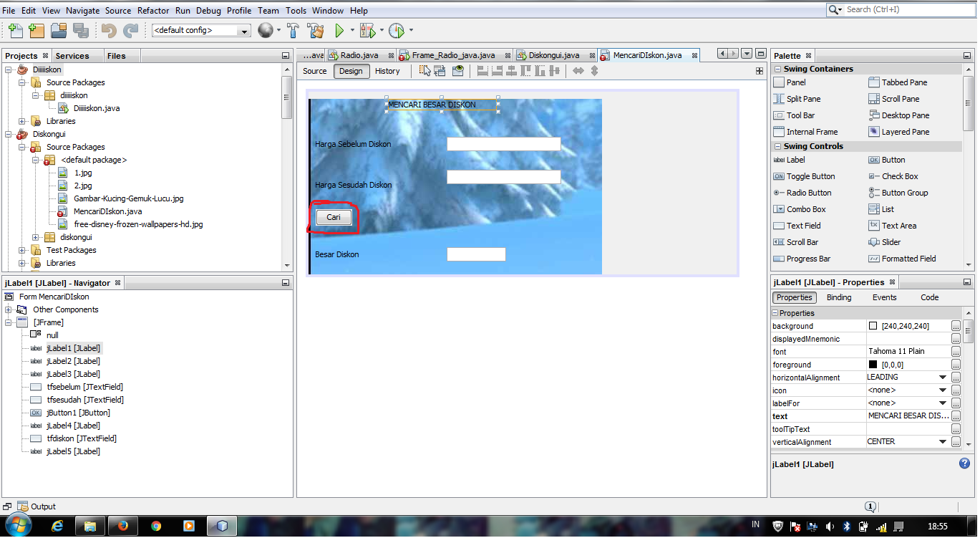Click Preview Design eye icon
This screenshot has width=980, height=538.
tap(457, 70)
